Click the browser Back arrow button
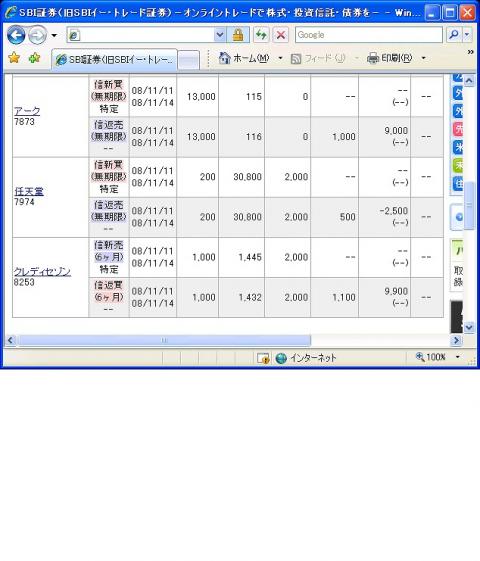This screenshot has height=561, width=480. tap(16, 35)
